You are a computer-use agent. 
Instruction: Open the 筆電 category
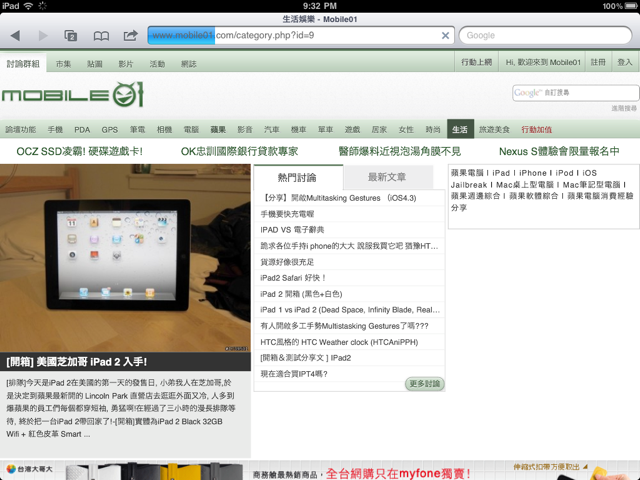point(138,129)
